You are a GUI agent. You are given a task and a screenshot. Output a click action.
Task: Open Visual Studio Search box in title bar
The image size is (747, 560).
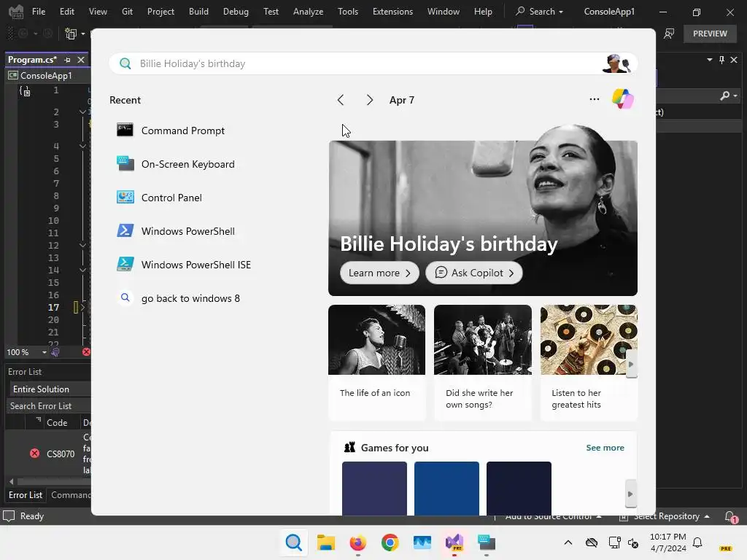(540, 12)
